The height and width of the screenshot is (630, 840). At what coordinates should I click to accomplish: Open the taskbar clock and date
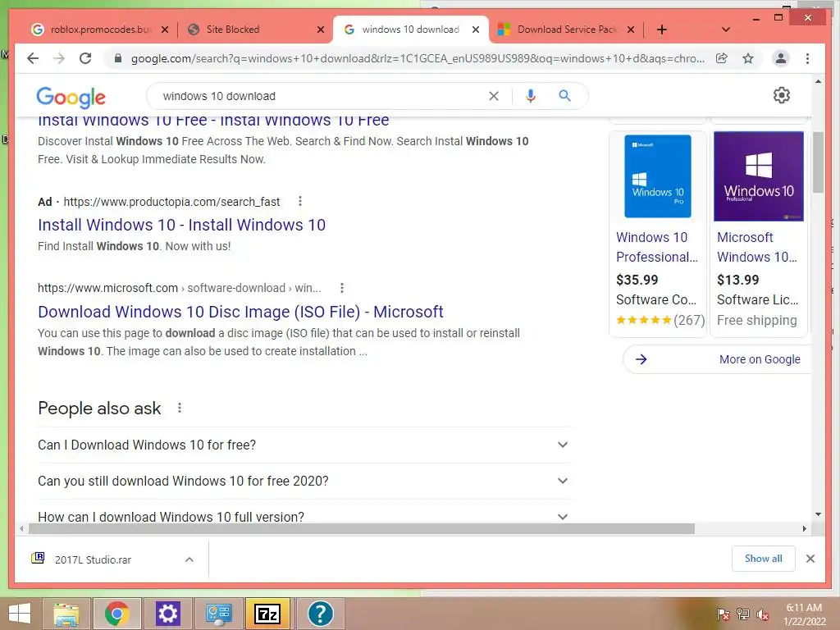[804, 614]
